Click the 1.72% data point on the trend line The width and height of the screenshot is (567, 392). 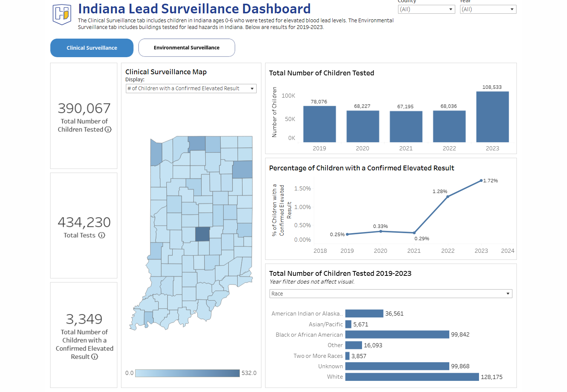pos(481,181)
